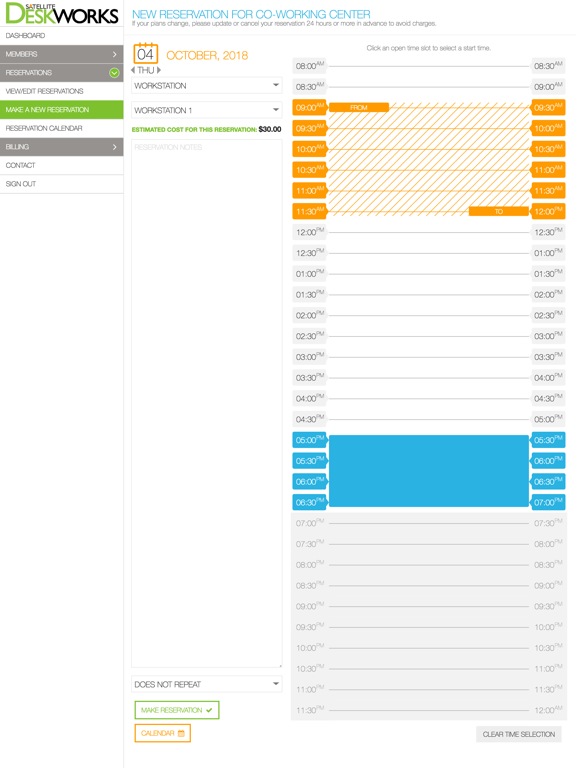Click the blue 05:00 PM booked label
The width and height of the screenshot is (576, 768).
(310, 440)
